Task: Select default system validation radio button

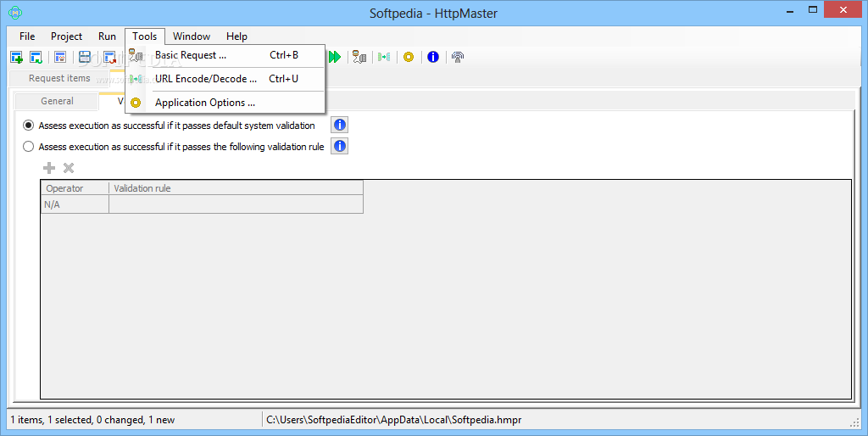Action: point(28,126)
